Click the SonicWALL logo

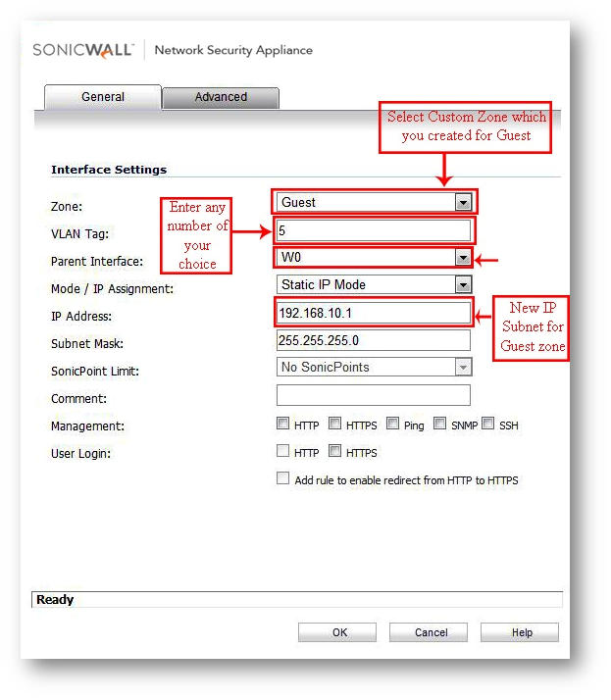[x=83, y=50]
